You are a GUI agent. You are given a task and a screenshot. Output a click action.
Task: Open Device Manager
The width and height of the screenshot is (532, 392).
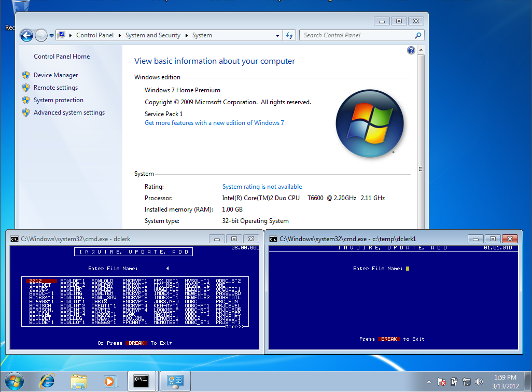pyautogui.click(x=55, y=75)
